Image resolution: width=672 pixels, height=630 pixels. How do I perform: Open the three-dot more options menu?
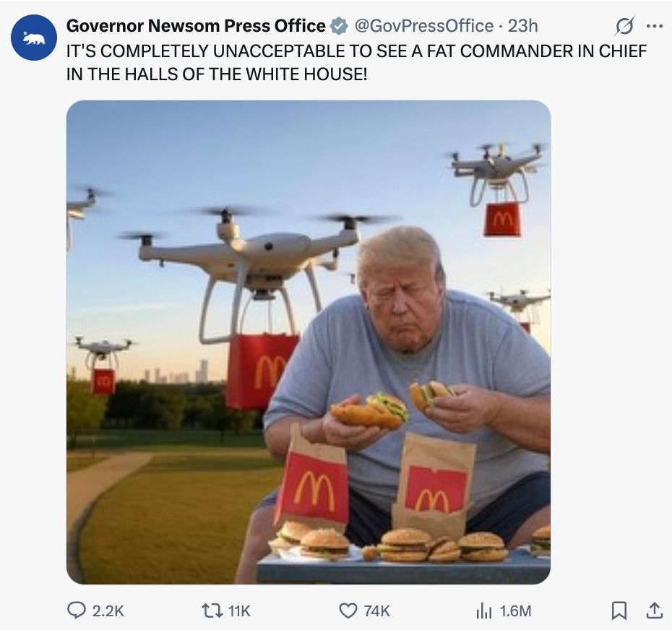point(655,26)
